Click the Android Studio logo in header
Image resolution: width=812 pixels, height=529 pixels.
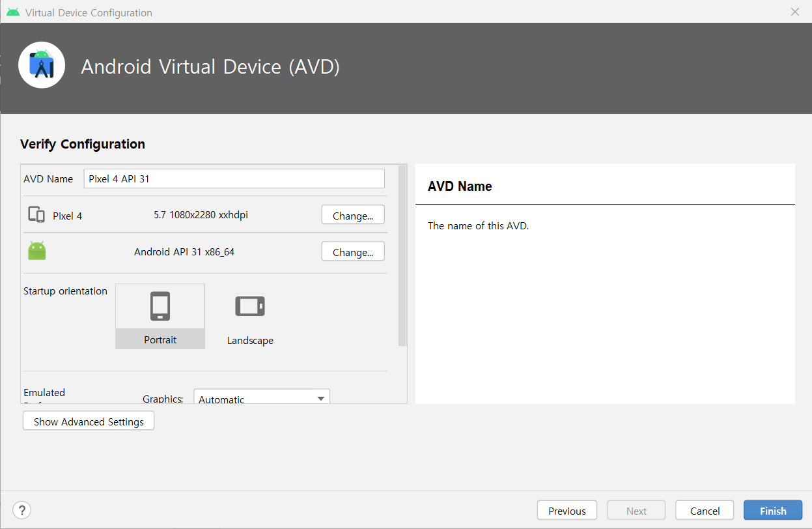coord(42,65)
